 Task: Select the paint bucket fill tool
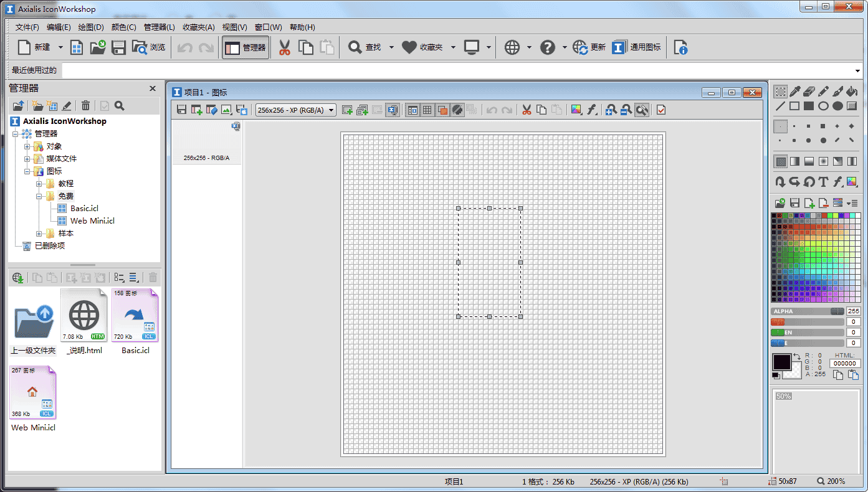(852, 92)
